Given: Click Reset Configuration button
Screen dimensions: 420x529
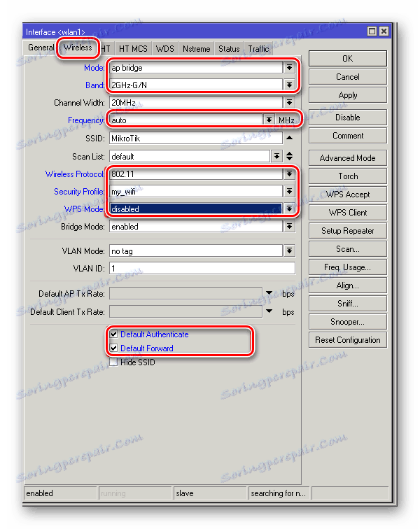Looking at the screenshot, I should click(348, 340).
